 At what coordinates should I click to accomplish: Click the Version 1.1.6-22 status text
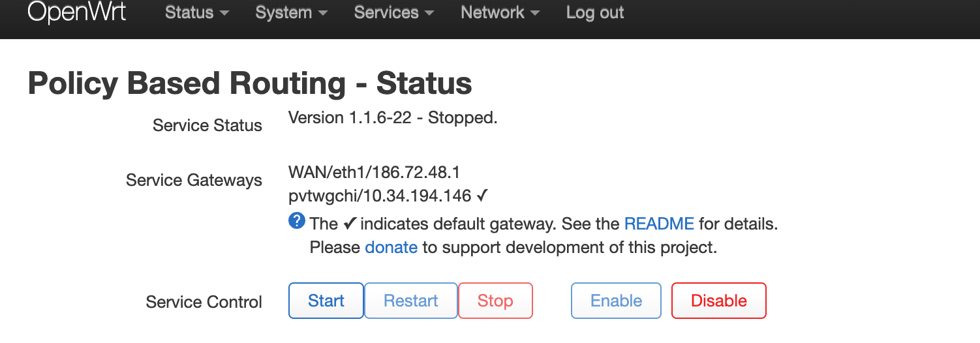[x=393, y=118]
